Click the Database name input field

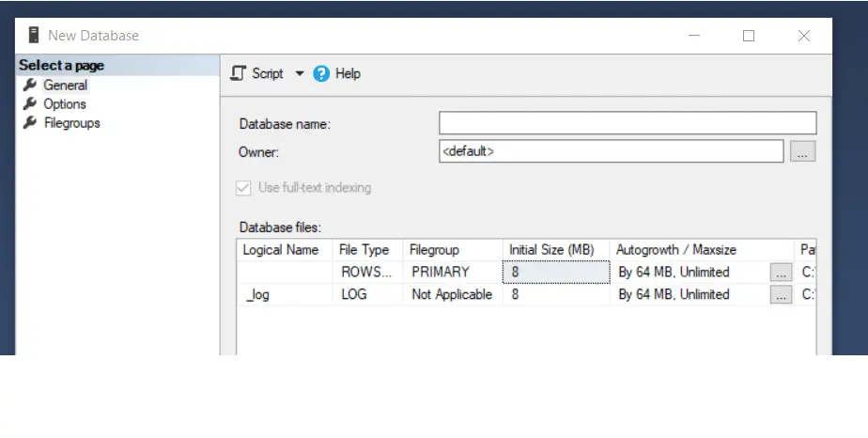(628, 123)
